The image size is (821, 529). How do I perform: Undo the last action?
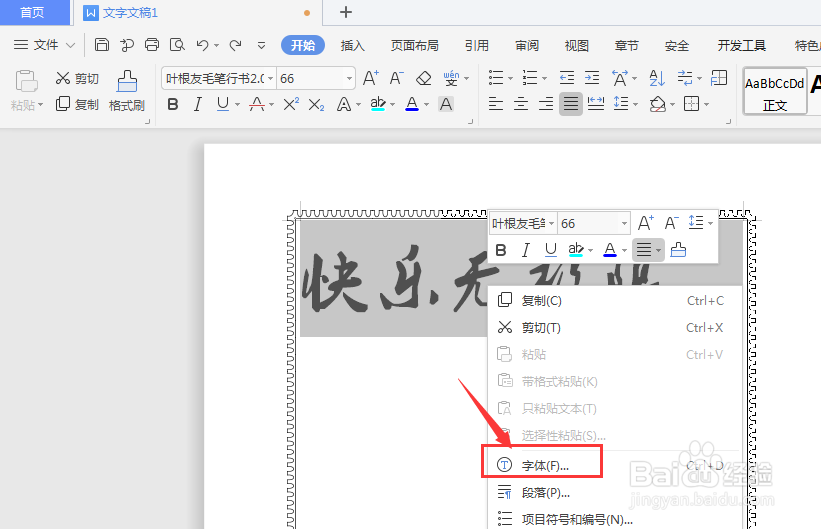(x=202, y=45)
